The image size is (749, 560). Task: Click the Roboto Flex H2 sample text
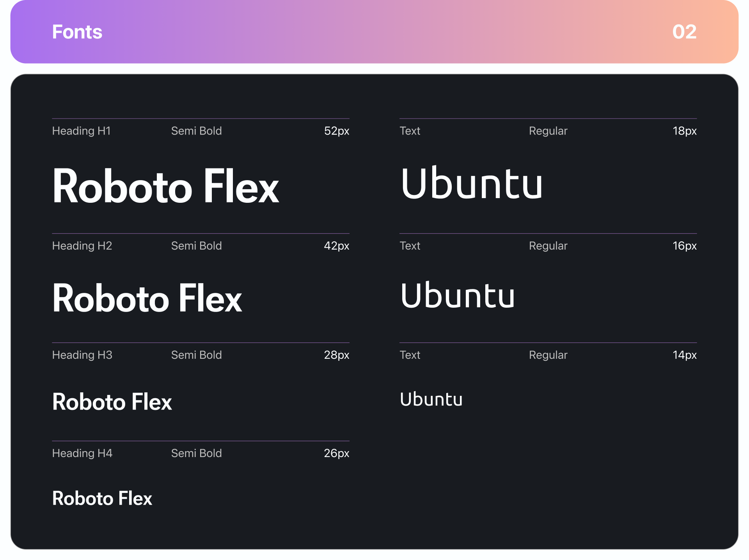click(147, 299)
